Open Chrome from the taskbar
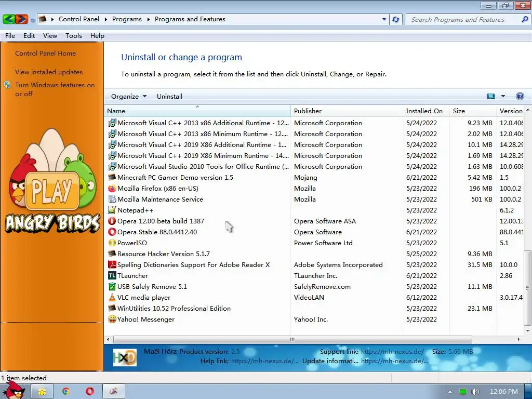Image resolution: width=532 pixels, height=399 pixels. pyautogui.click(x=66, y=392)
